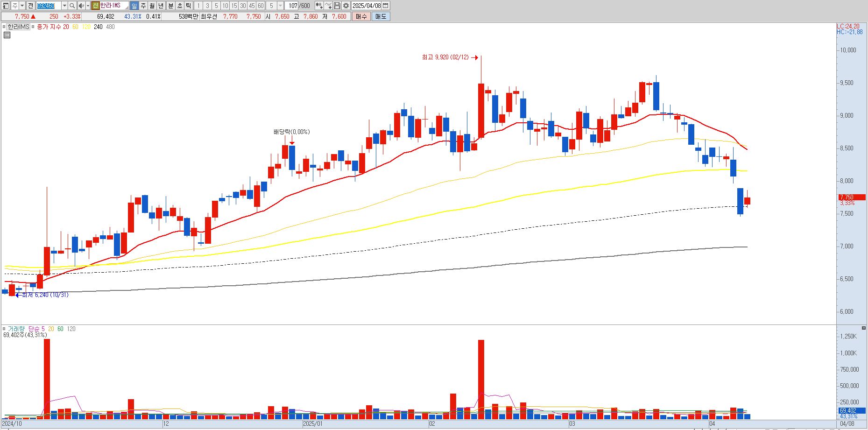
Task: Switch the chart to 월 monthly period
Action: point(152,6)
